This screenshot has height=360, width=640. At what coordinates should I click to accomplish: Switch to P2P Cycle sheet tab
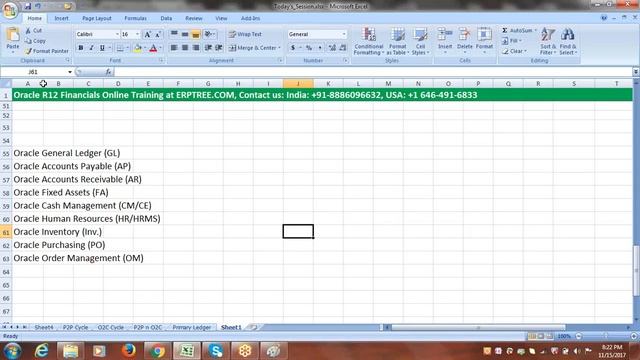(x=76, y=327)
